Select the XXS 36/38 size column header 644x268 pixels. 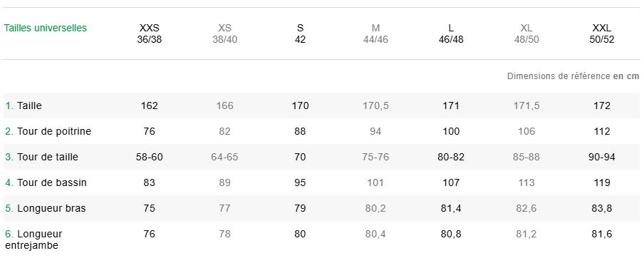(x=150, y=33)
